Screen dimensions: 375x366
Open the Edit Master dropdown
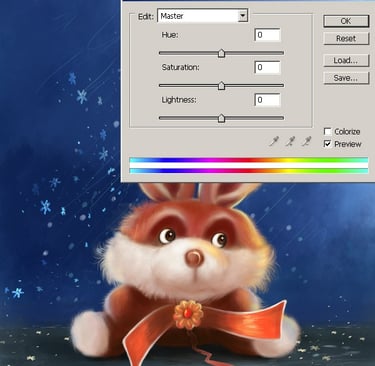[203, 16]
